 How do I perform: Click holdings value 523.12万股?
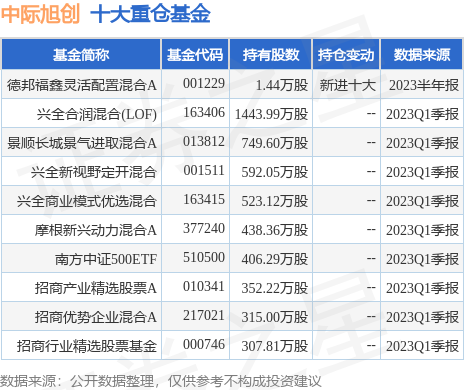click(275, 201)
